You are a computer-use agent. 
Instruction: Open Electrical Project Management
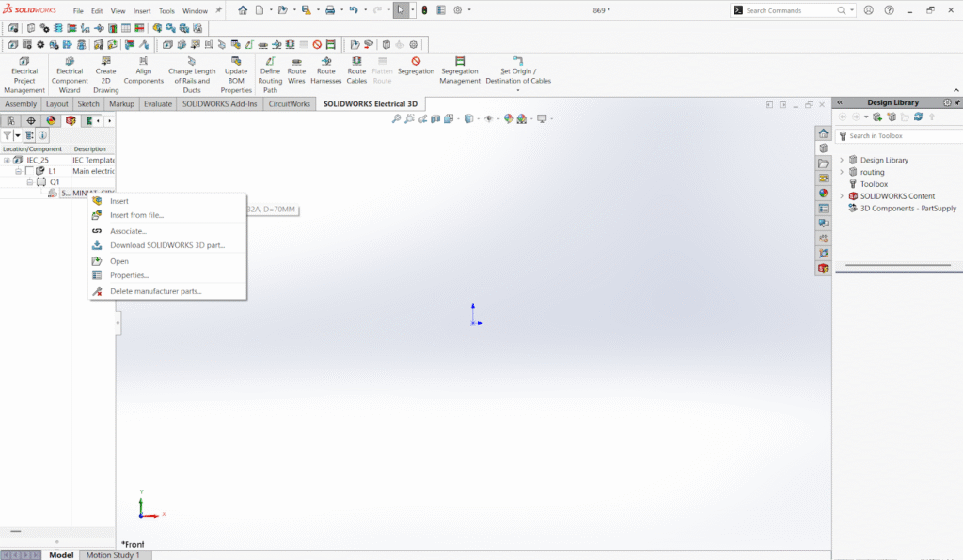tap(24, 75)
